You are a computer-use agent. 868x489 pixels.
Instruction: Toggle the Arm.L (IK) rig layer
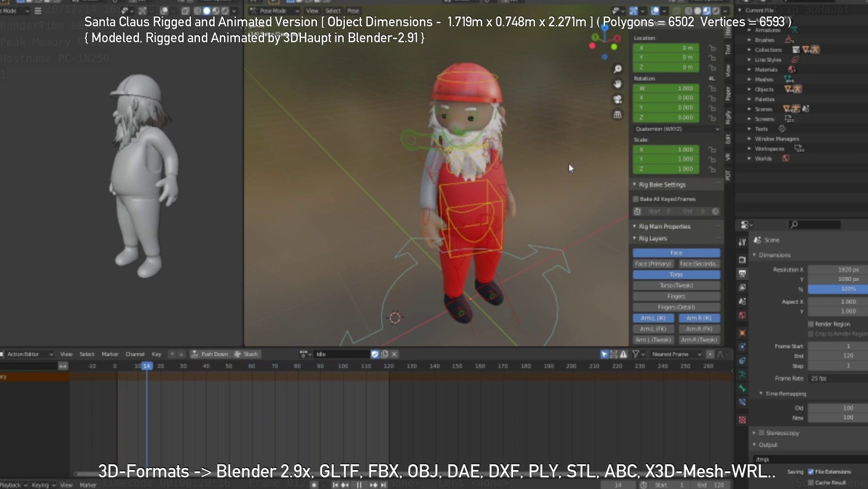click(653, 318)
